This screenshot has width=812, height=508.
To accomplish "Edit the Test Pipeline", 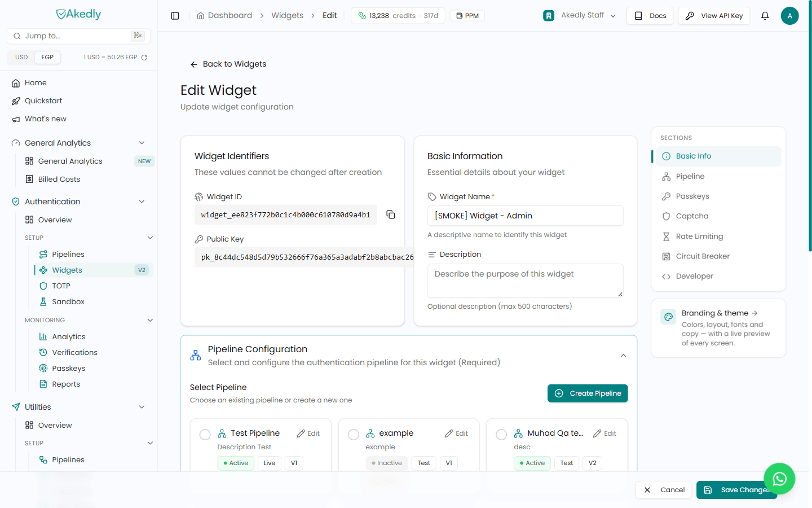I will click(x=308, y=433).
